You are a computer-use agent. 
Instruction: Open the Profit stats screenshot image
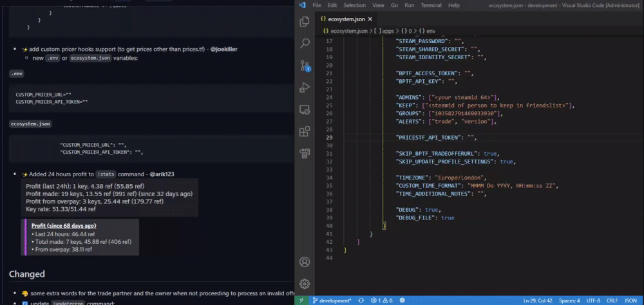[109, 198]
